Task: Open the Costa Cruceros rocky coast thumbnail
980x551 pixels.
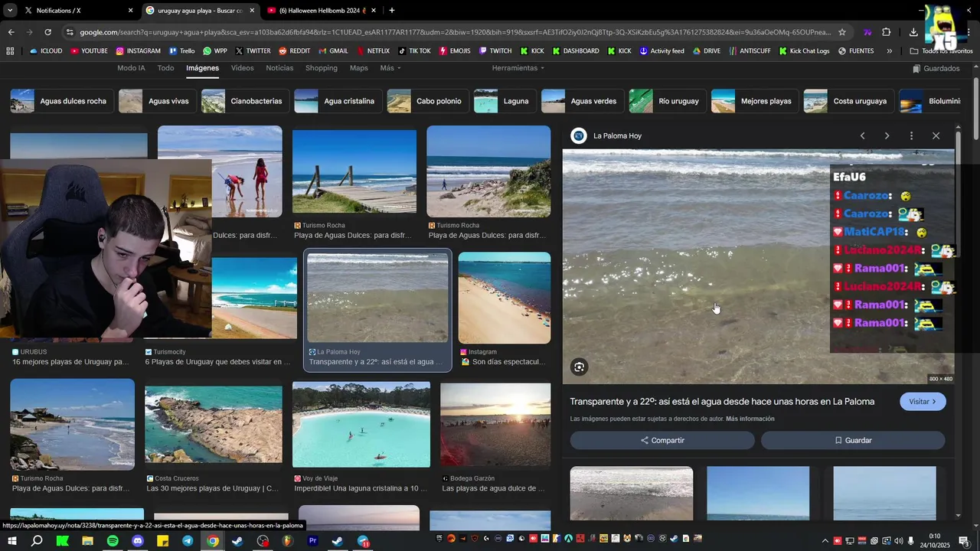Action: pos(213,425)
